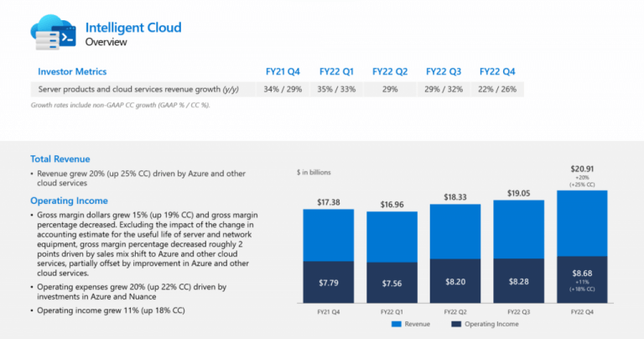The width and height of the screenshot is (644, 339).
Task: Click the Operating Income legend color swatch
Action: [x=456, y=324]
